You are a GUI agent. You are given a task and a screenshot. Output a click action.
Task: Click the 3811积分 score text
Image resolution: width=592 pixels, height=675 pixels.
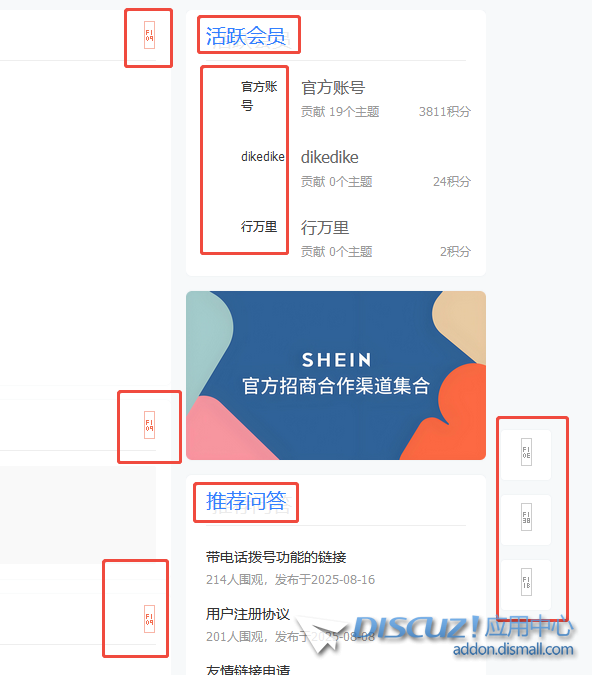[x=445, y=112]
